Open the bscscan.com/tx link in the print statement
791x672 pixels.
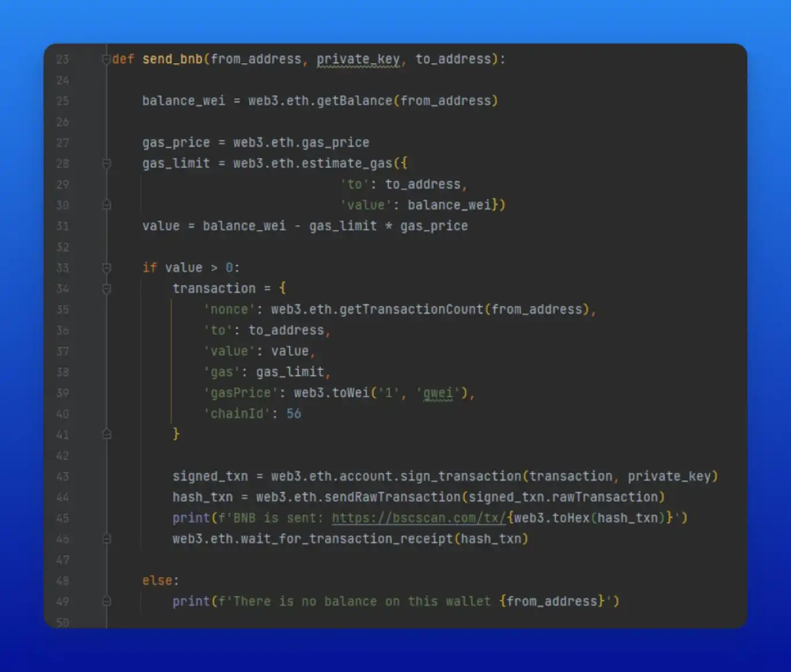[419, 518]
